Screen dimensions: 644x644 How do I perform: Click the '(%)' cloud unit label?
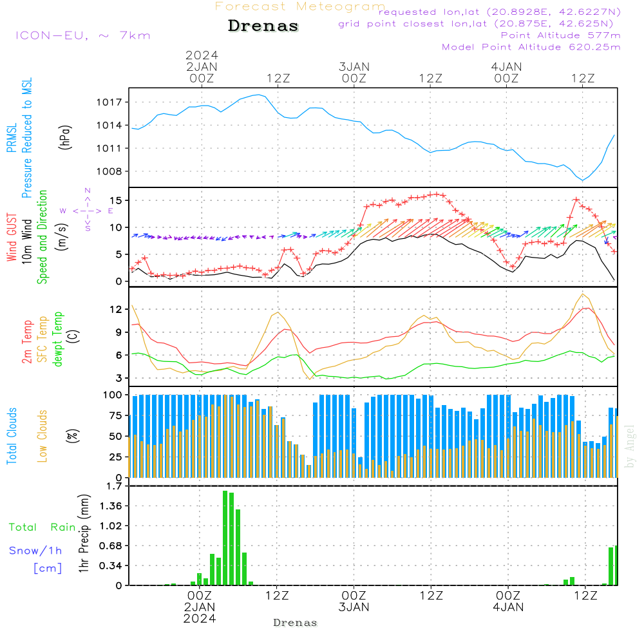[x=72, y=436]
